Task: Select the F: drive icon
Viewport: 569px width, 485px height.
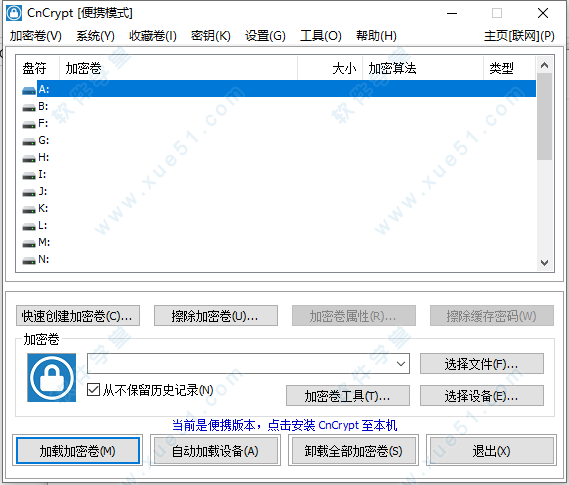Action: [x=29, y=124]
